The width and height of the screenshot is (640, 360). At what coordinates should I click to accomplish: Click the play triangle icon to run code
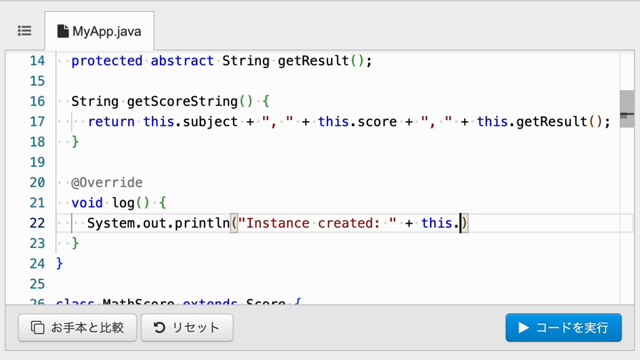523,327
